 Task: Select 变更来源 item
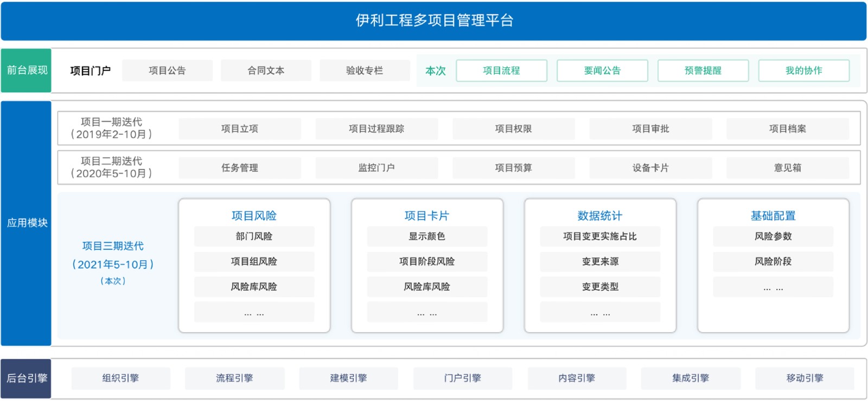600,262
